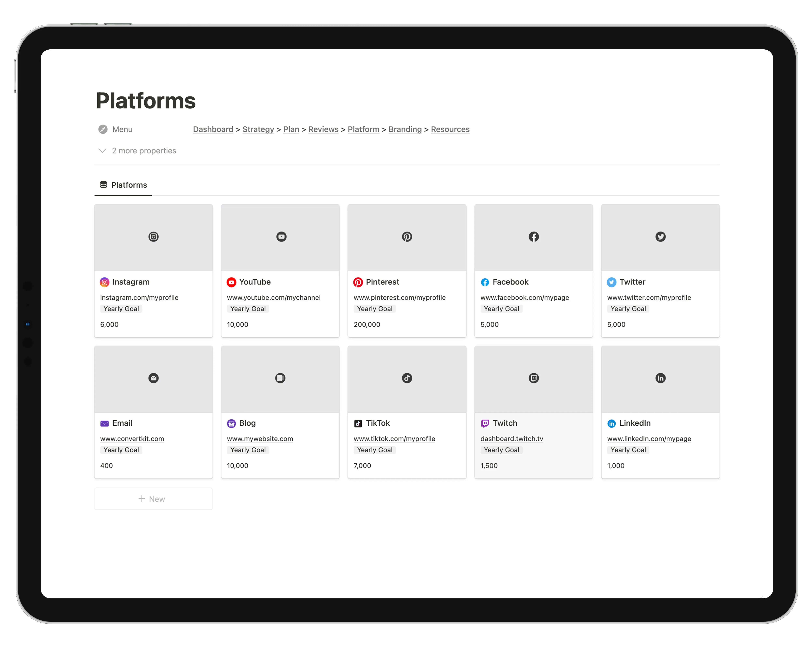
Task: Click the 400 goal value on Email
Action: point(107,466)
